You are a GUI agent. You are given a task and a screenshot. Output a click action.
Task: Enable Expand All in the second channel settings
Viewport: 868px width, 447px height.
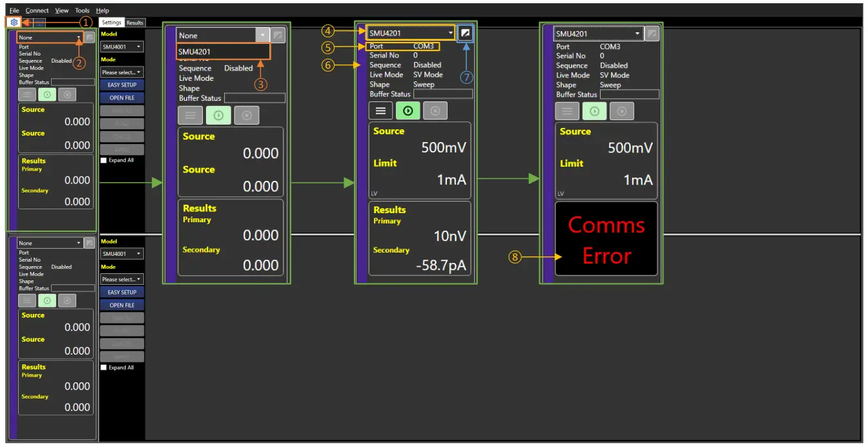[x=104, y=368]
